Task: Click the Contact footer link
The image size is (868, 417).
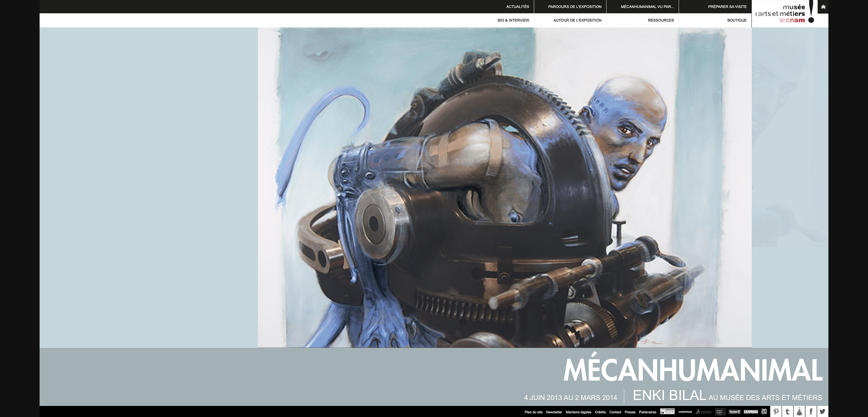Action: tap(615, 412)
